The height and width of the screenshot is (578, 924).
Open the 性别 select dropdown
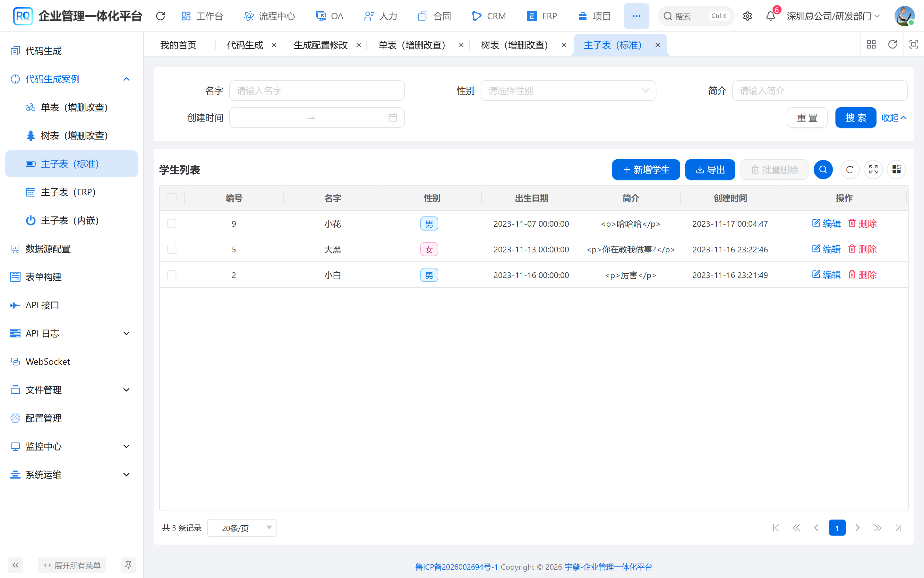(x=568, y=91)
